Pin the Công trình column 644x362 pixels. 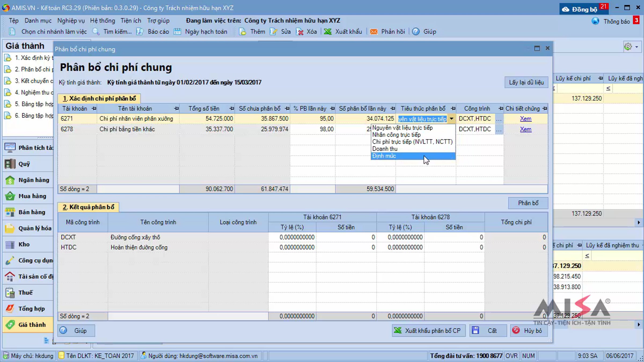(x=501, y=109)
